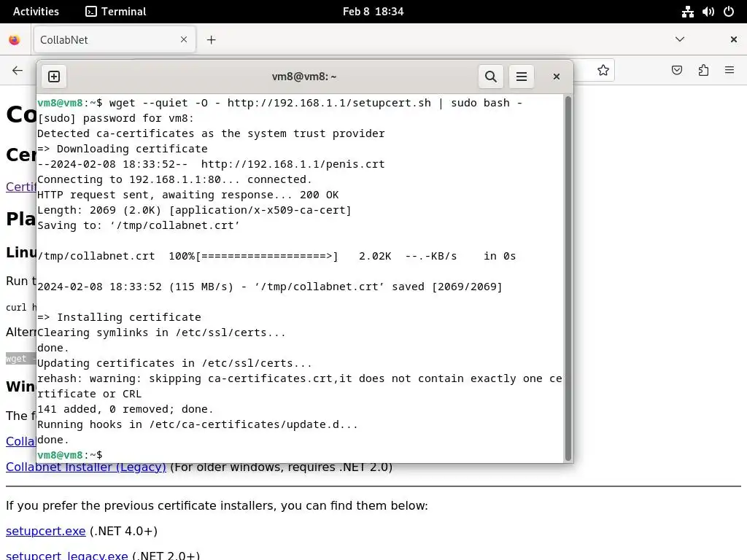This screenshot has height=560, width=747.
Task: Click the terminal vertical scrollbar
Action: tap(568, 278)
